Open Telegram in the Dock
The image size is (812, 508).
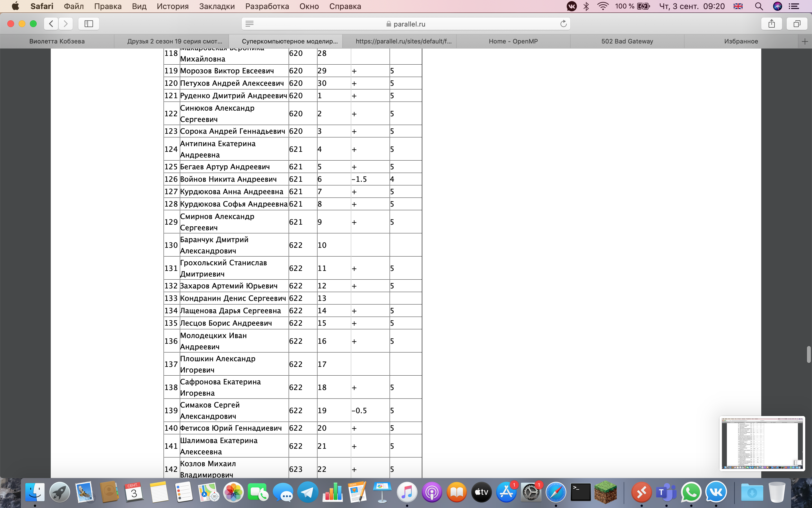tap(308, 492)
